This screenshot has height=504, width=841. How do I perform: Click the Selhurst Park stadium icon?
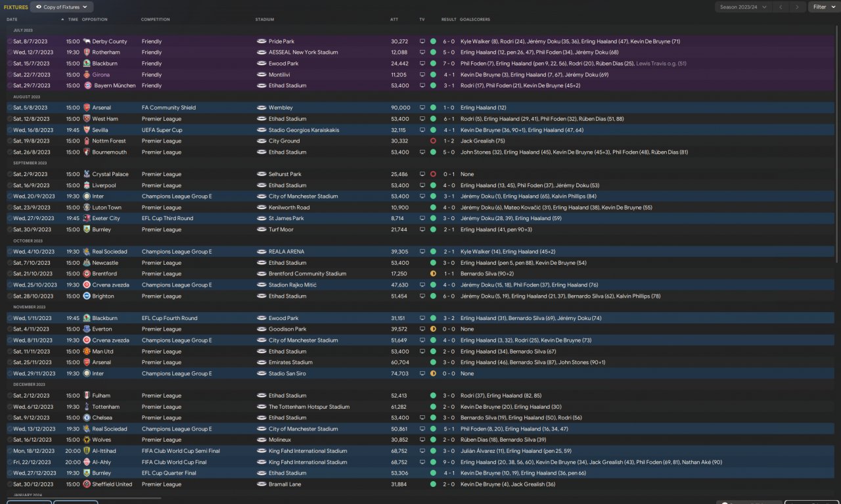[261, 174]
